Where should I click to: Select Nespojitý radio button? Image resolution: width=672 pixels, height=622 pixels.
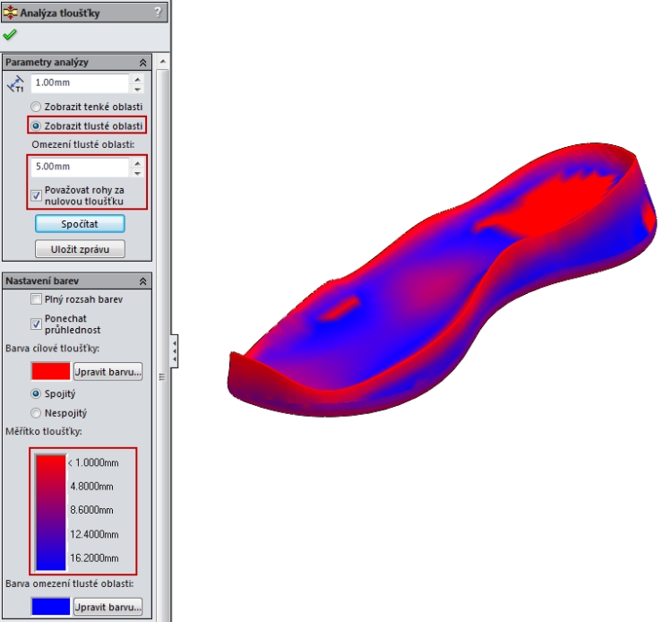click(x=36, y=413)
